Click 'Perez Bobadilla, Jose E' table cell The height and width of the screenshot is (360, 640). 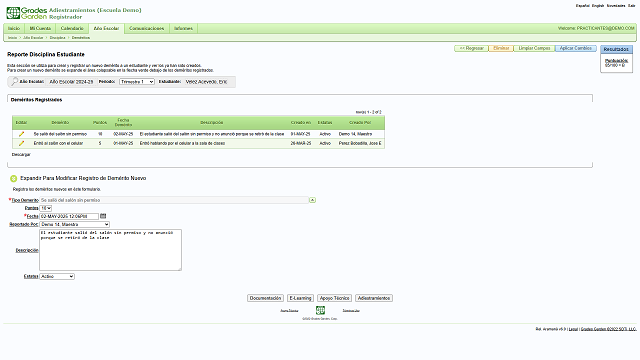point(360,143)
